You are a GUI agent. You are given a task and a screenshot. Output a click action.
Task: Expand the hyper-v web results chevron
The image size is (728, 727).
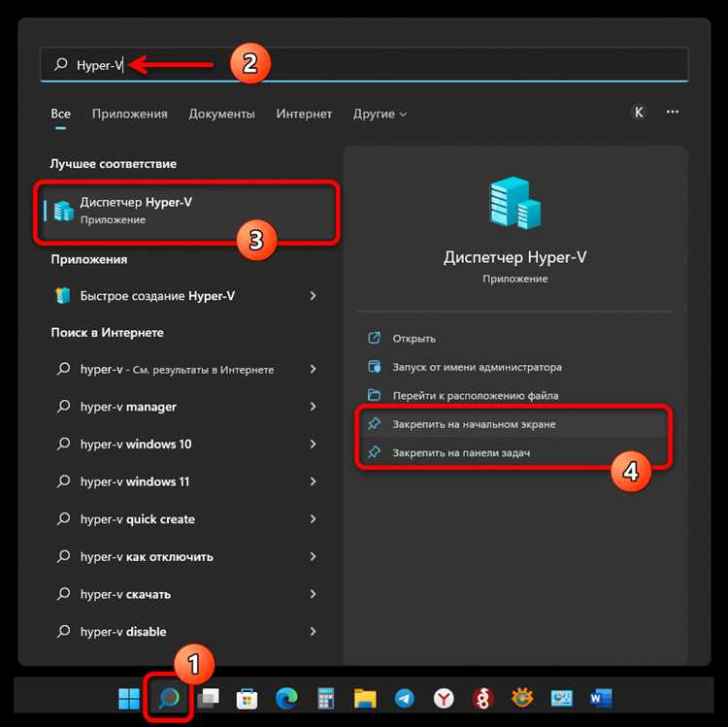click(x=313, y=369)
